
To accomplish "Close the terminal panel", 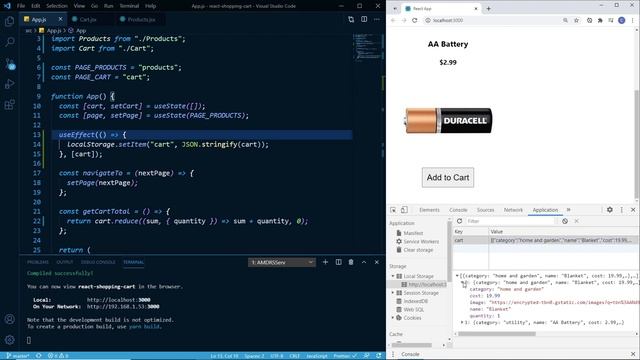I will pyautogui.click(x=377, y=262).
